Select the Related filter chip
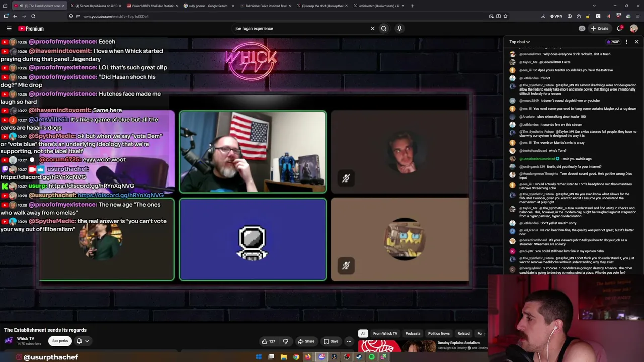644x362 pixels. coord(463,333)
